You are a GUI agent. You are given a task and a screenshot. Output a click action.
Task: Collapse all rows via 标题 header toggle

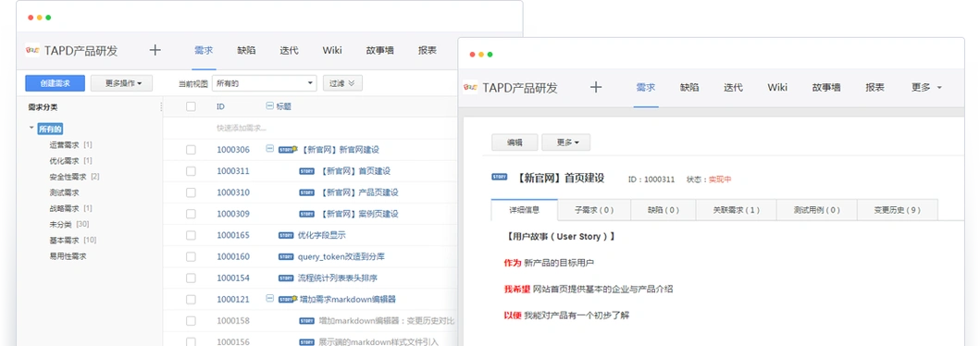point(270,106)
